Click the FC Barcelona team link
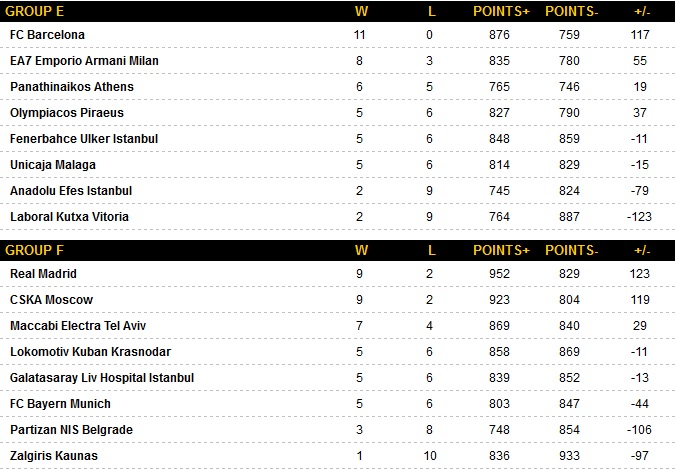 click(47, 35)
